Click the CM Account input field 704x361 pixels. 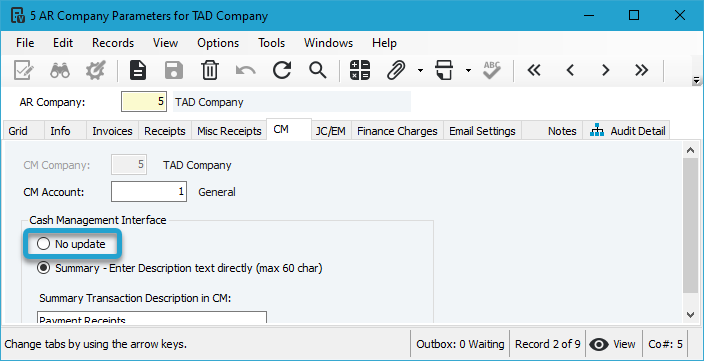[149, 192]
